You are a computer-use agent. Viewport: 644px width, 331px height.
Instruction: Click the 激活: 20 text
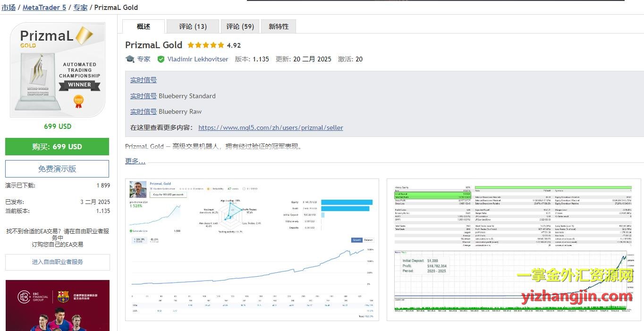[x=350, y=59]
